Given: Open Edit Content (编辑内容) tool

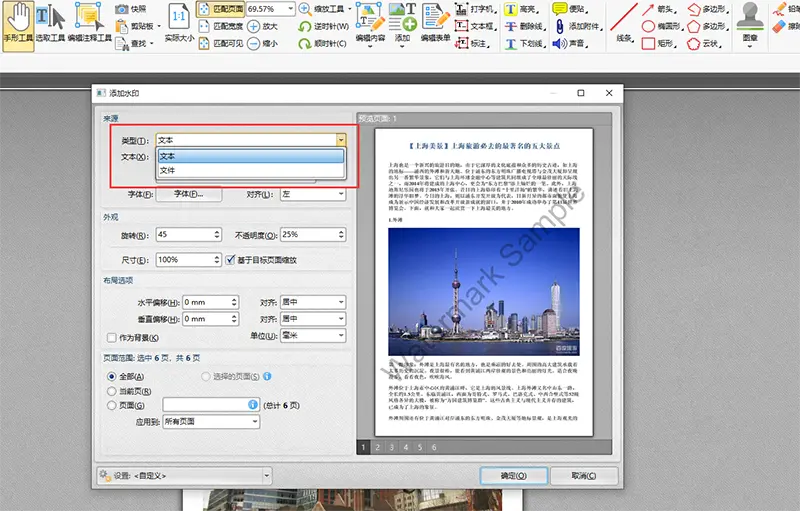Looking at the screenshot, I should click(x=370, y=23).
